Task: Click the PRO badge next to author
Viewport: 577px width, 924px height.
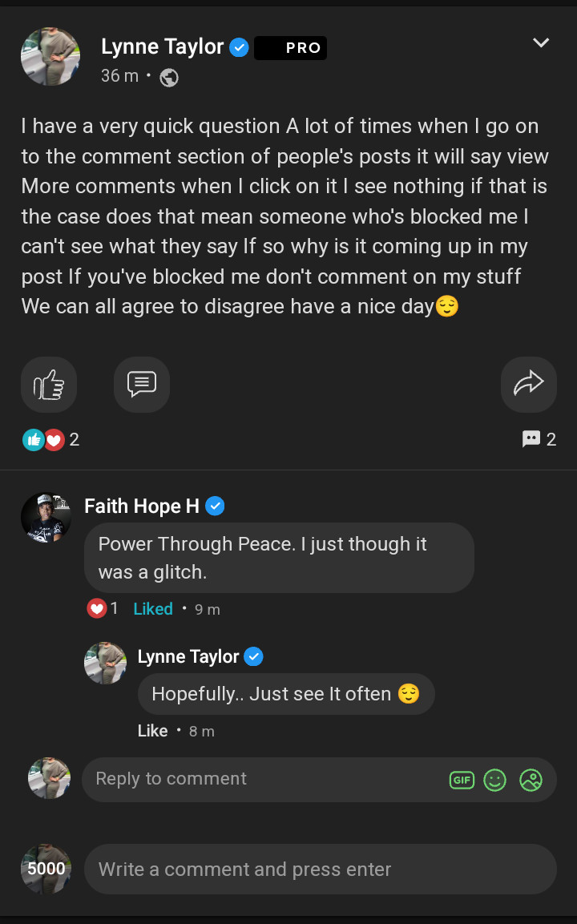Action: [x=291, y=48]
